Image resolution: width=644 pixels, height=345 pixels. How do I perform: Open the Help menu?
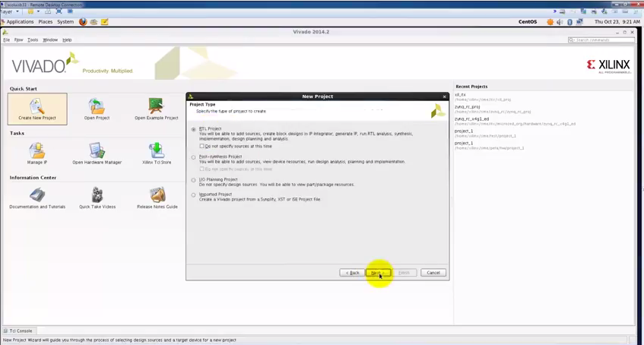(67, 40)
